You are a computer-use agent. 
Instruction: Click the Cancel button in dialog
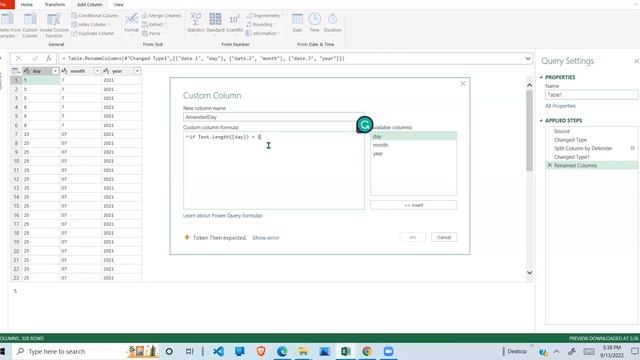(444, 237)
